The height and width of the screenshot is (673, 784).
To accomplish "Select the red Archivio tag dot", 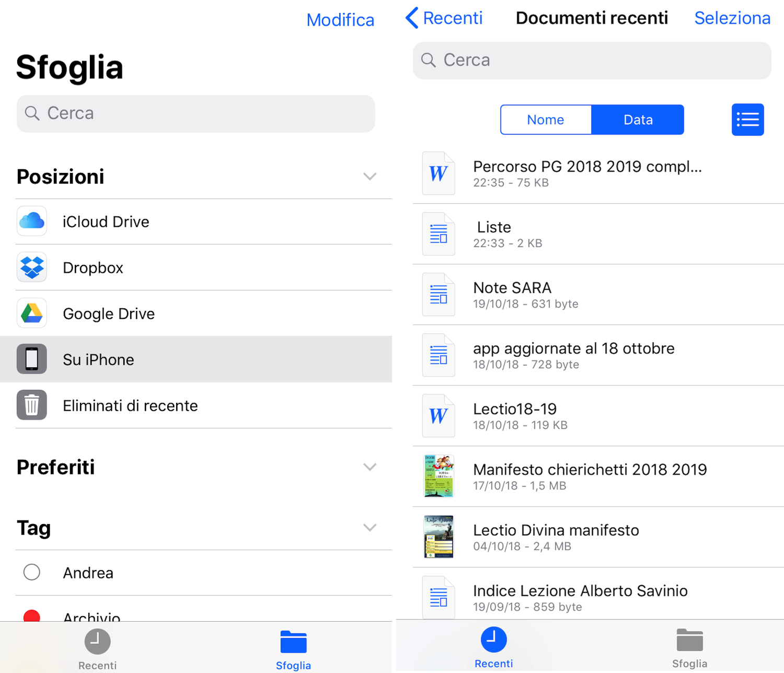I will pyautogui.click(x=32, y=616).
